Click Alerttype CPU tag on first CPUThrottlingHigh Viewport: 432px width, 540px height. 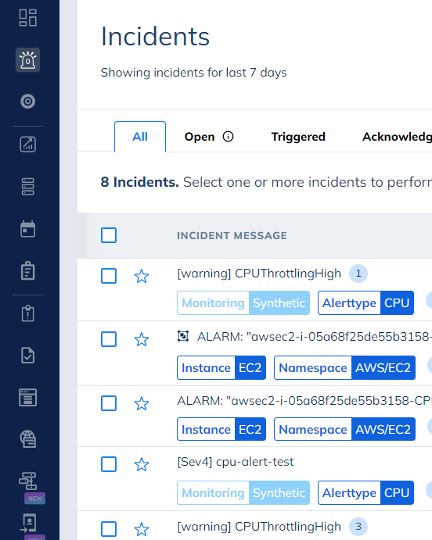[x=366, y=303]
